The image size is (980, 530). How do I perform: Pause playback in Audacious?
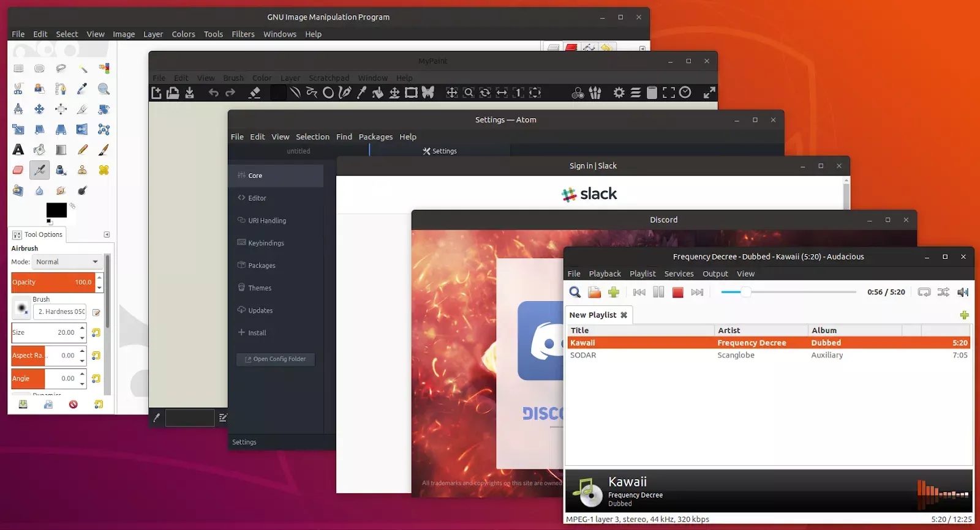click(658, 292)
